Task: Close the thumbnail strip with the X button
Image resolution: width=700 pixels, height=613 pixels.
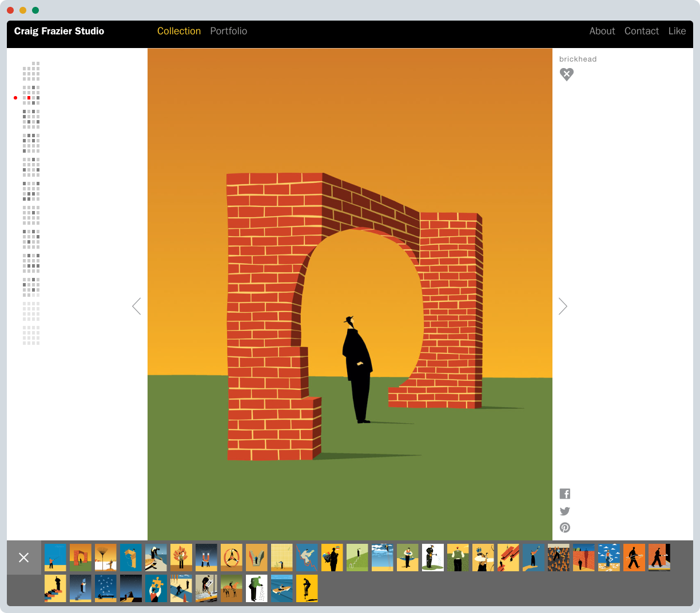Action: click(x=24, y=558)
